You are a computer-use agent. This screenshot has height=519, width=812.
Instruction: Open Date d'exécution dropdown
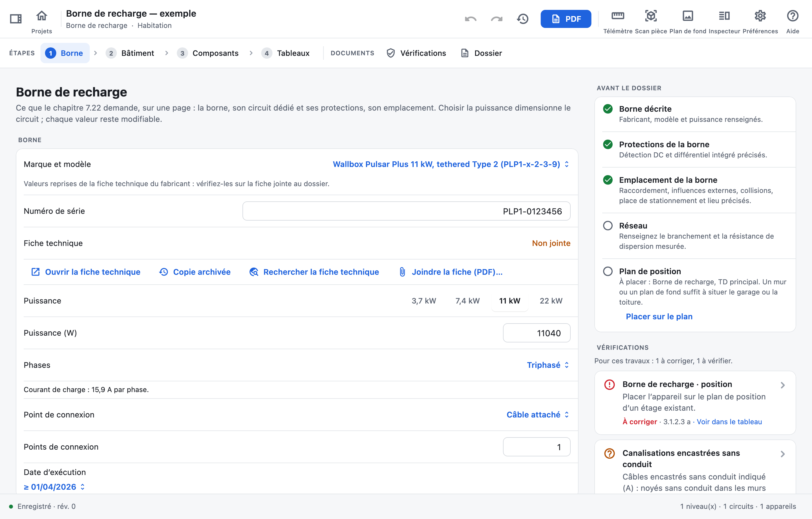pos(54,487)
